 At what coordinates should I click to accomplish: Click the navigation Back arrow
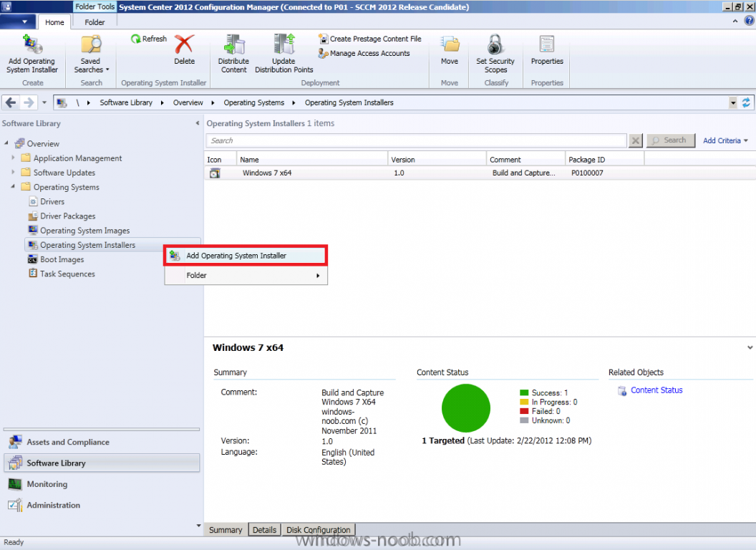[11, 102]
